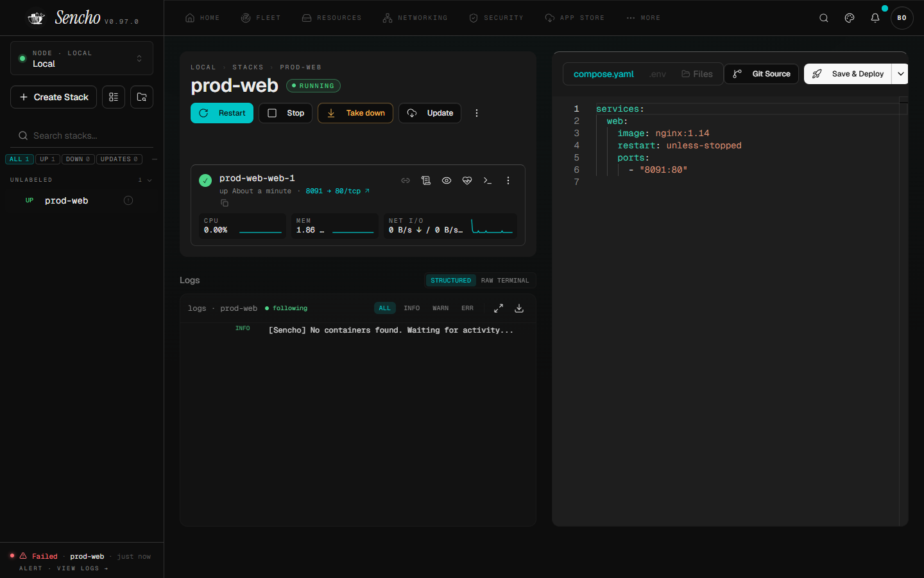Select the compose.yaml editor tab
924x578 pixels.
tap(603, 74)
